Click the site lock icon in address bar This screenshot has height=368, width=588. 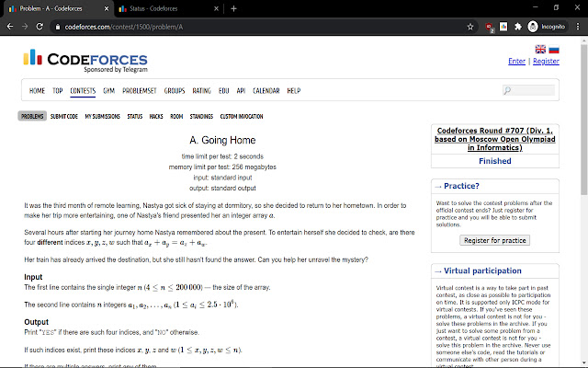pos(57,27)
